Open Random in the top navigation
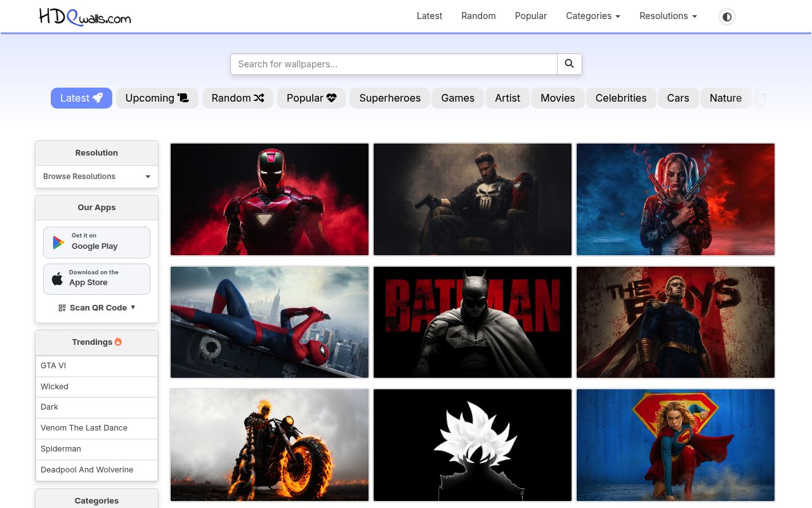 (478, 16)
